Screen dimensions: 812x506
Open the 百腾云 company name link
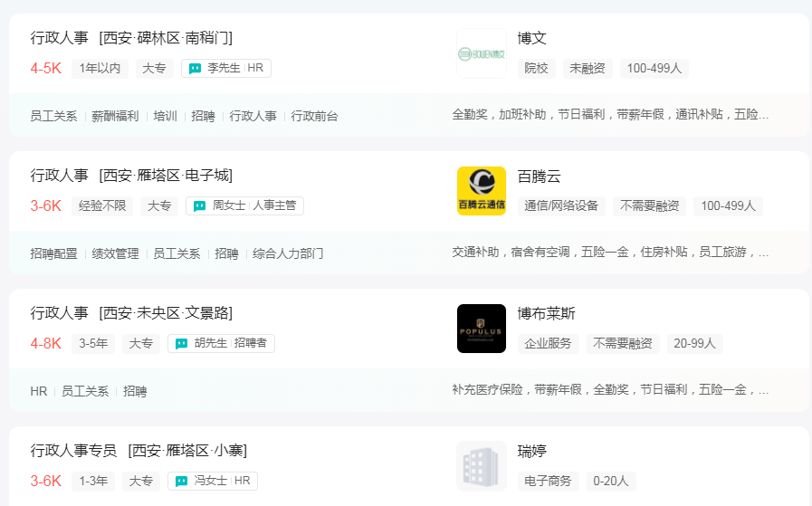click(x=540, y=177)
